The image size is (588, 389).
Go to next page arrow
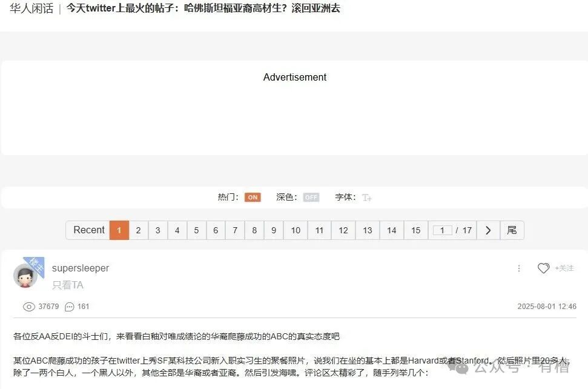tap(488, 230)
